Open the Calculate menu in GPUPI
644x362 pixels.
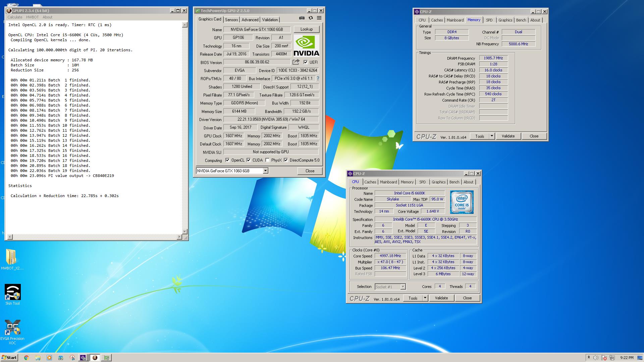point(15,17)
